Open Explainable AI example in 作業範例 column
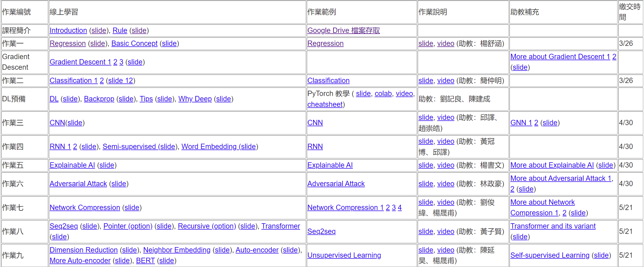The width and height of the screenshot is (644, 267). click(x=330, y=165)
